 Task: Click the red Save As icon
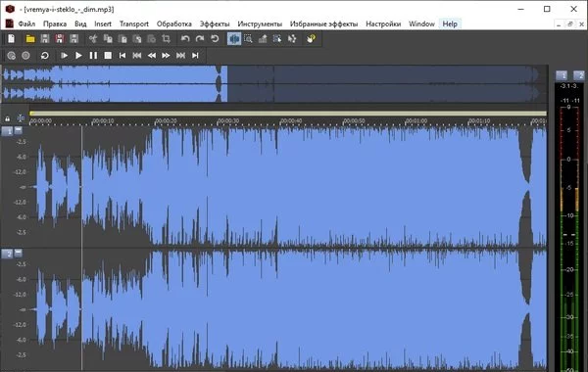pos(60,38)
